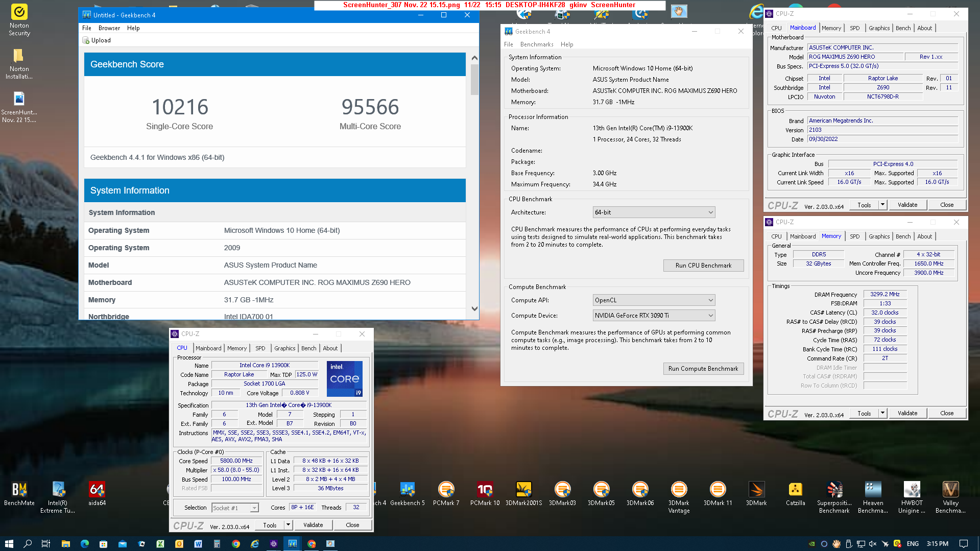
Task: Click the scroll down arrow in Geekbench results
Action: [x=474, y=308]
